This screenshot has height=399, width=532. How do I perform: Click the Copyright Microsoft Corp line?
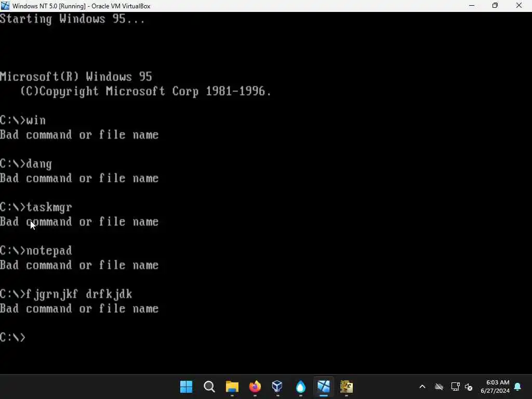click(145, 91)
